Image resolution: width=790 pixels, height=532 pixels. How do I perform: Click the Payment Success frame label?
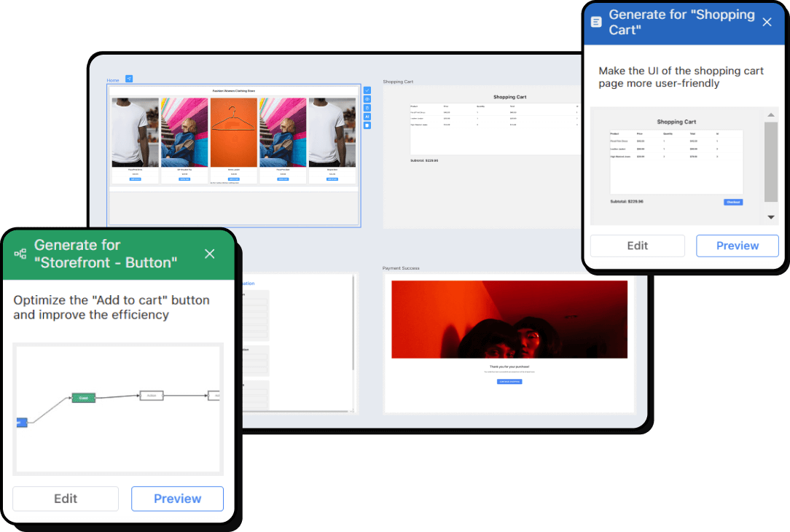pyautogui.click(x=400, y=268)
